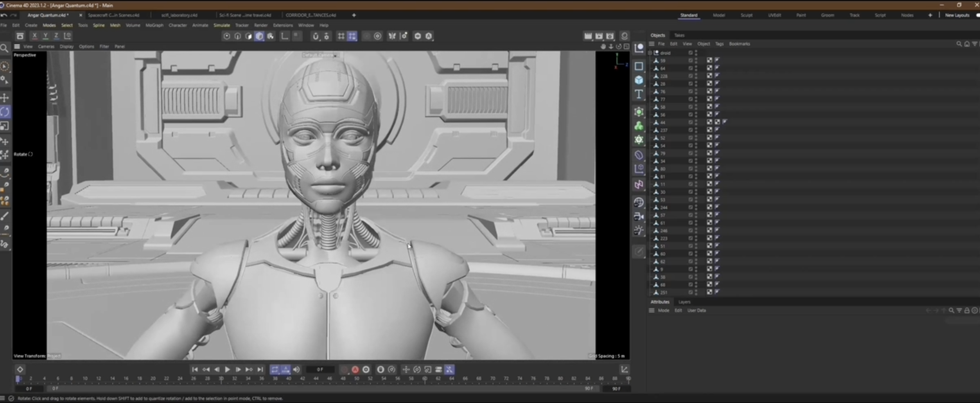Click the New Layouts button
This screenshot has height=403, width=980.
tap(957, 15)
